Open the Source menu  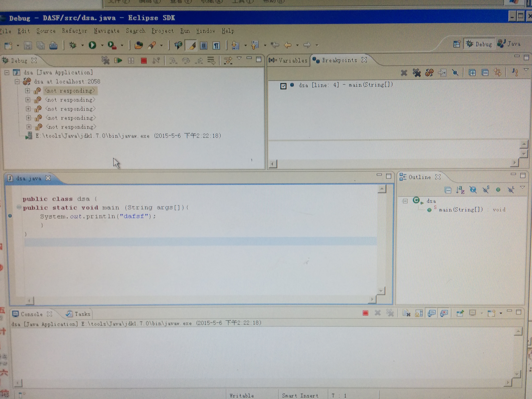coord(46,31)
